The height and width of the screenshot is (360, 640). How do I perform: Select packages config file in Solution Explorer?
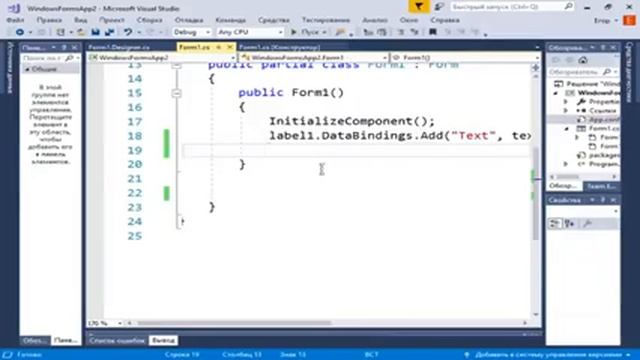603,155
